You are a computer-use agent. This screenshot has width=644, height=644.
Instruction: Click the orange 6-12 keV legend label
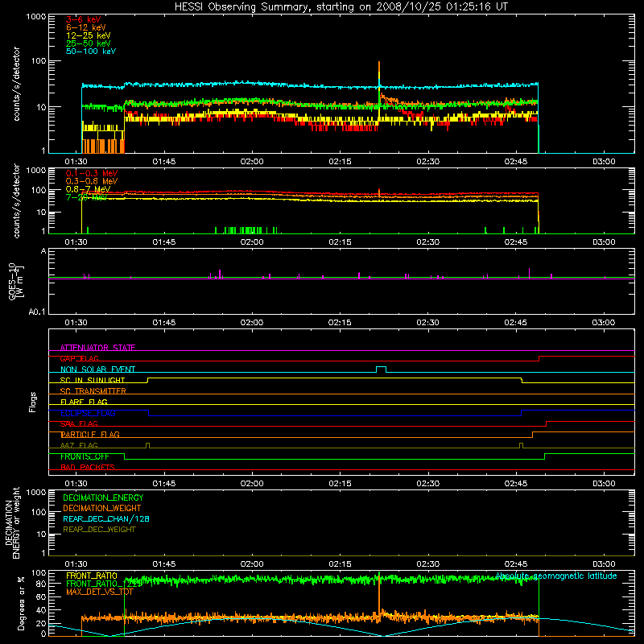pos(86,27)
